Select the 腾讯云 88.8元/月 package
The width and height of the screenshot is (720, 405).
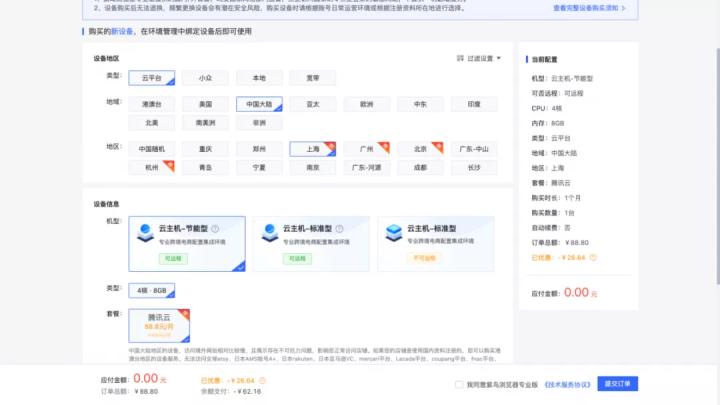pos(159,326)
